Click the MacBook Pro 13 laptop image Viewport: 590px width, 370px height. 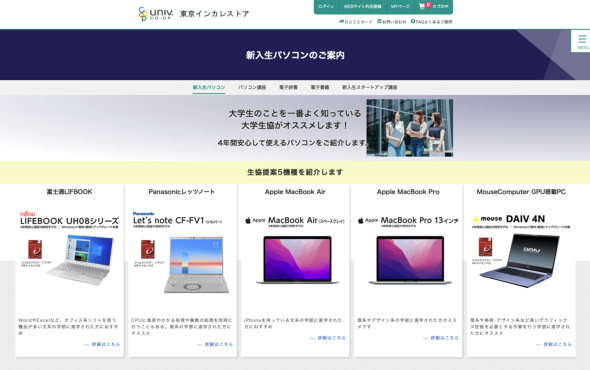click(x=410, y=260)
